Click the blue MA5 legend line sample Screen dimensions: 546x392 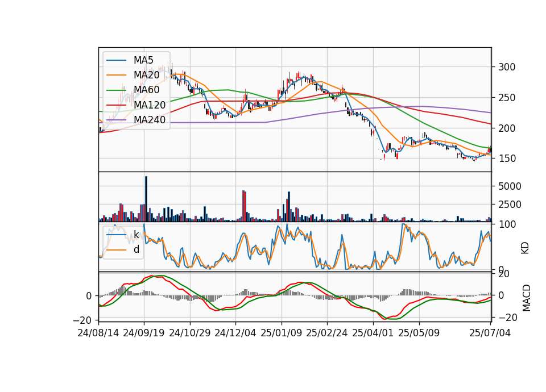click(x=116, y=60)
